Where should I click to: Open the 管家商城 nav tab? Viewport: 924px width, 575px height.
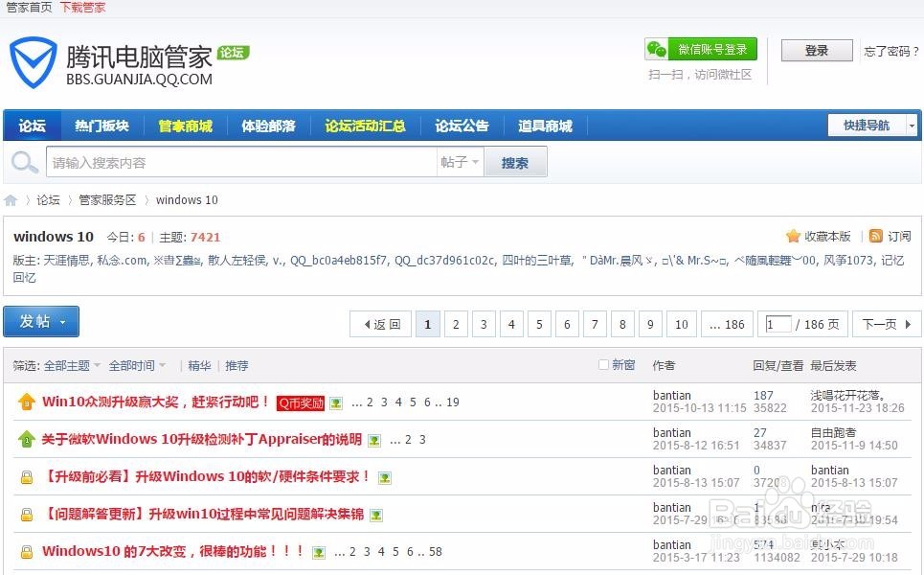[186, 126]
